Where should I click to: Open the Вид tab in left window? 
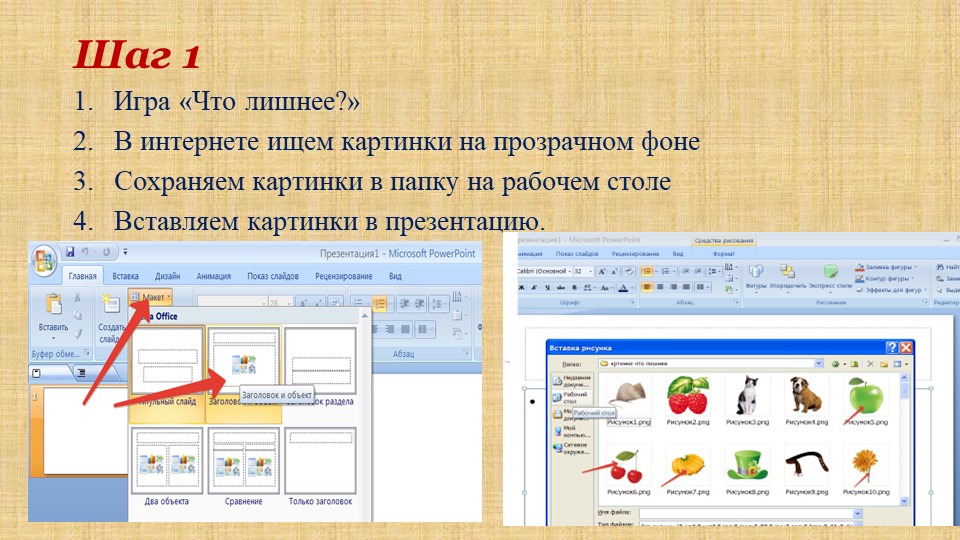coord(395,276)
